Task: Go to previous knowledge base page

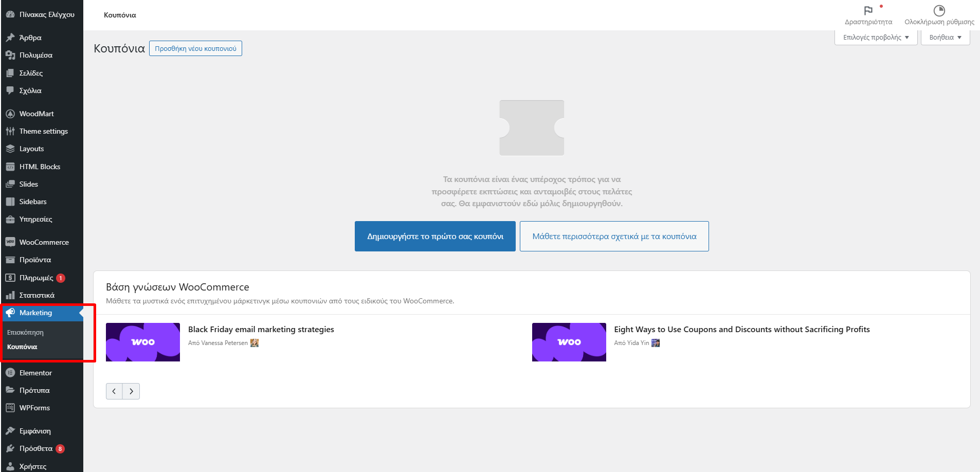Action: [x=114, y=391]
